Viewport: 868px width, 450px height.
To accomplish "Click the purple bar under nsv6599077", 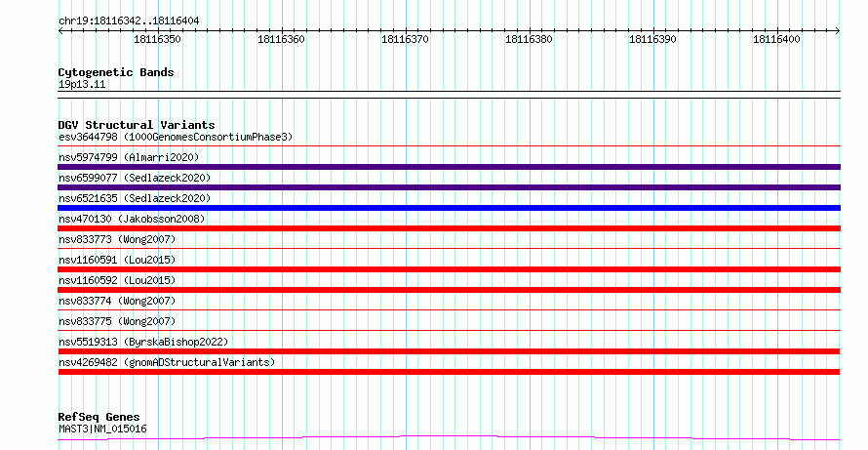I will coord(449,187).
